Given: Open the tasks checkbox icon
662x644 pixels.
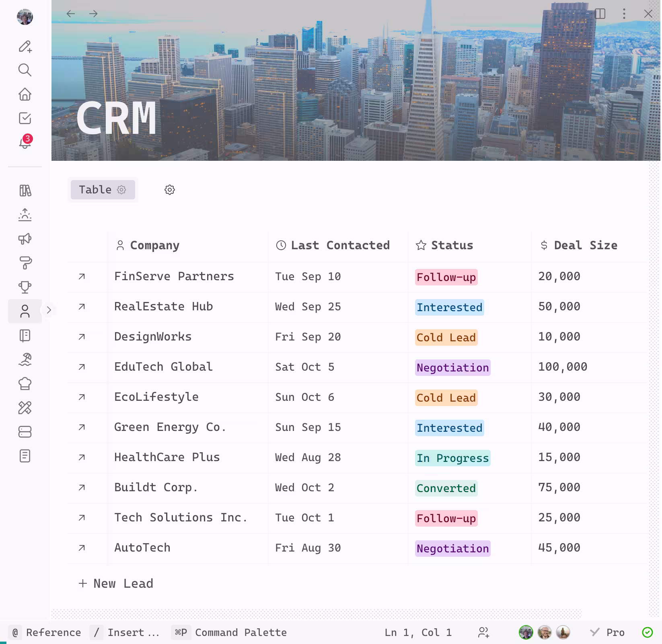Looking at the screenshot, I should (x=25, y=119).
